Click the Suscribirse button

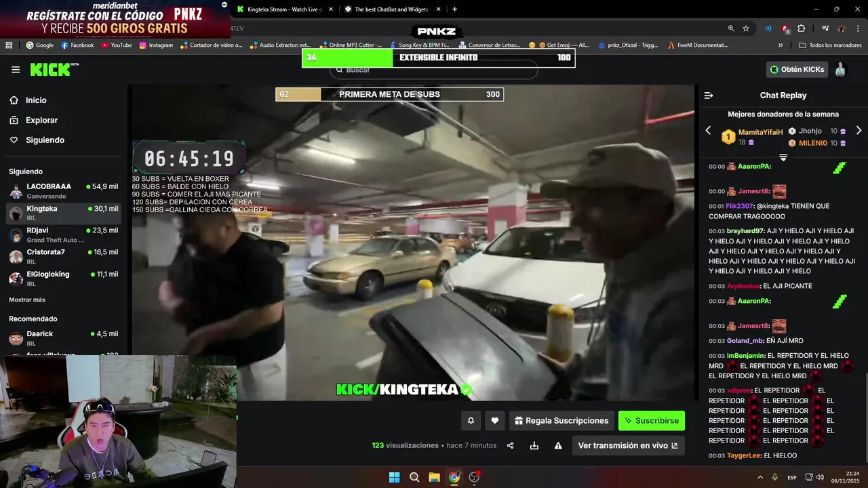click(x=652, y=421)
